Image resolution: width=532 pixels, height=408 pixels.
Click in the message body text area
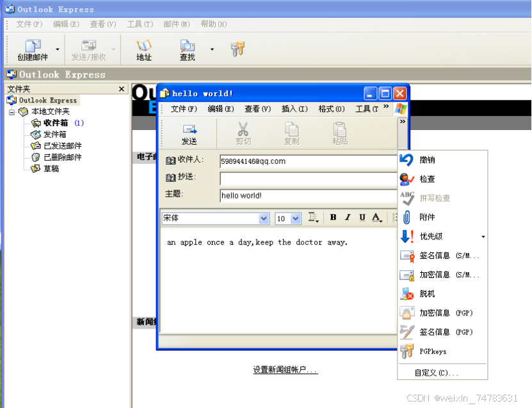pyautogui.click(x=278, y=280)
